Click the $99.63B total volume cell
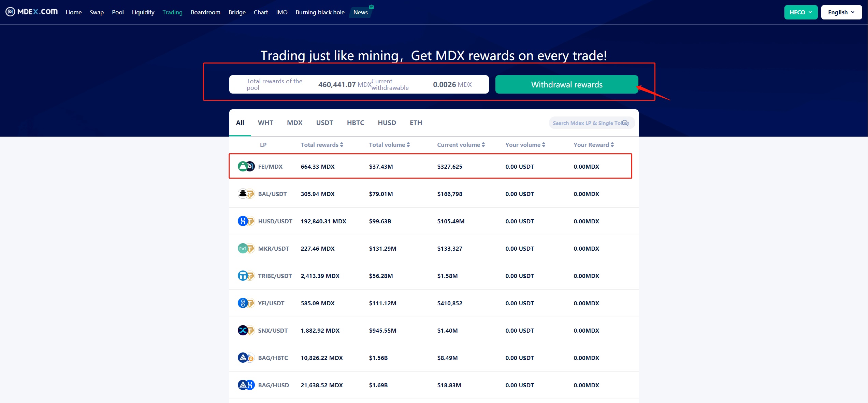 [380, 221]
